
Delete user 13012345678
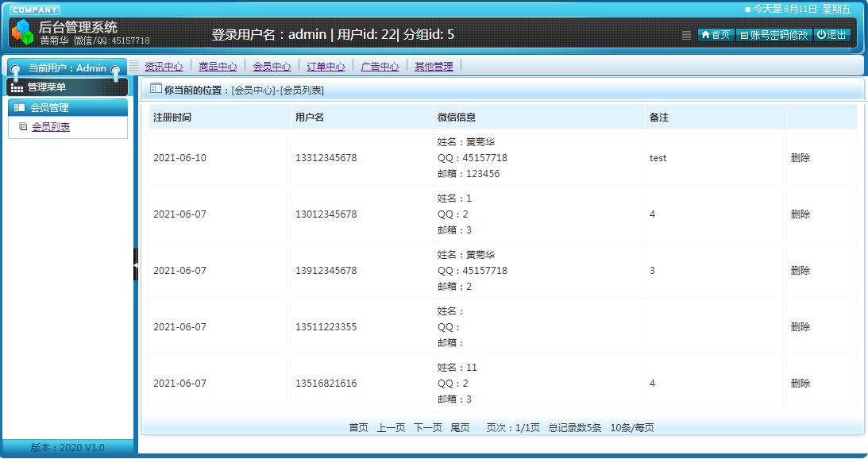pos(800,214)
